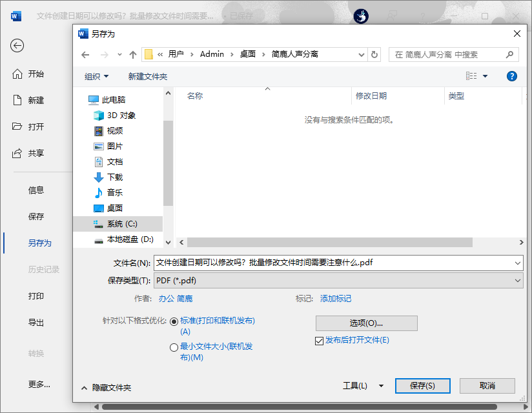The width and height of the screenshot is (532, 413).
Task: Click the change view layout icon
Action: pos(472,76)
